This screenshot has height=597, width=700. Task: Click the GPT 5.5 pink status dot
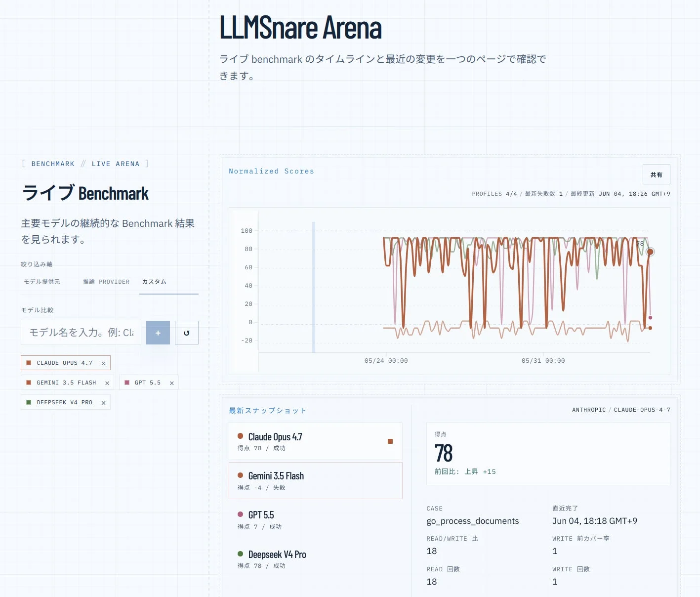[241, 514]
